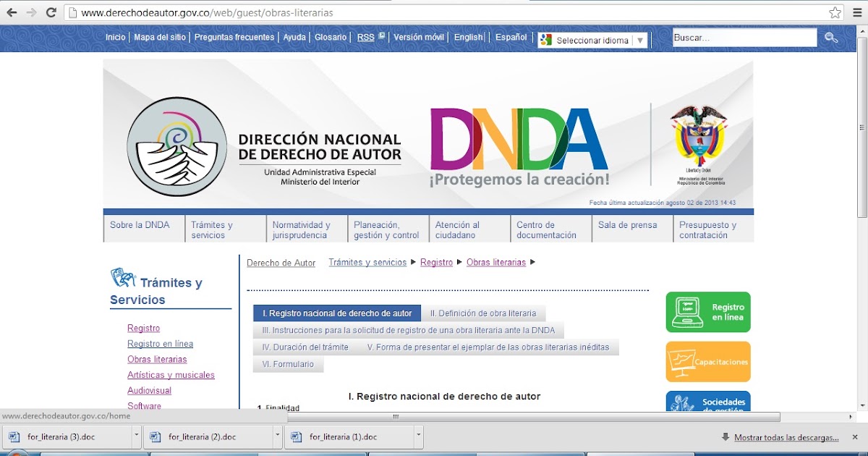Screen dimensions: 868x456
Task: Open the Sociedades de gestión blue banner
Action: pos(708,401)
